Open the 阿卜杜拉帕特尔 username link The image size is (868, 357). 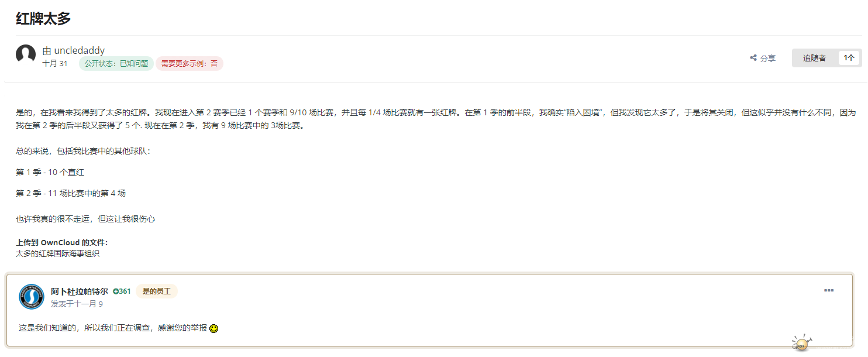[x=79, y=291]
